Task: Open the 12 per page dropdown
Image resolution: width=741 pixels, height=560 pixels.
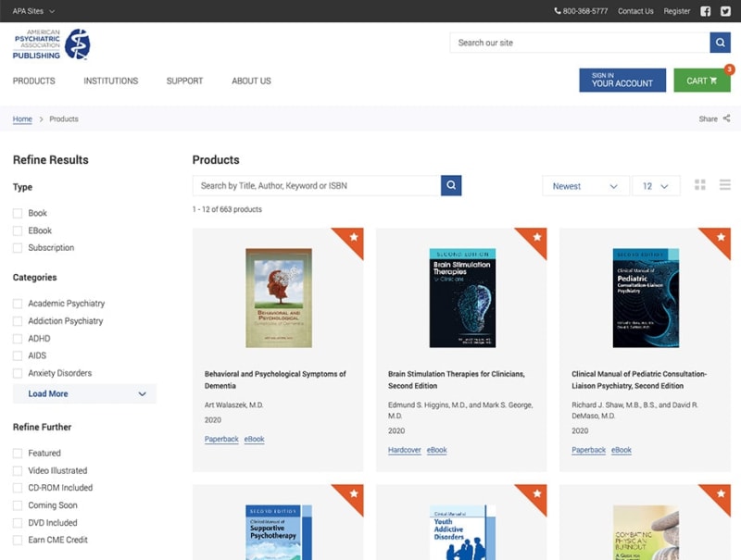Action: (656, 186)
